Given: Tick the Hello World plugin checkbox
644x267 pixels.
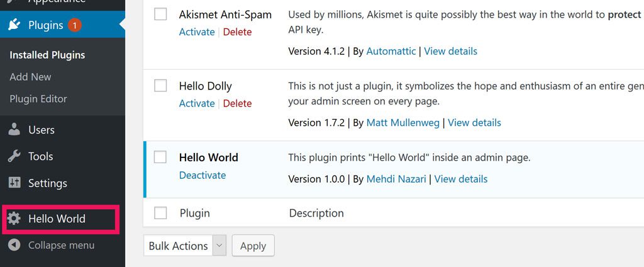Looking at the screenshot, I should coord(160,157).
